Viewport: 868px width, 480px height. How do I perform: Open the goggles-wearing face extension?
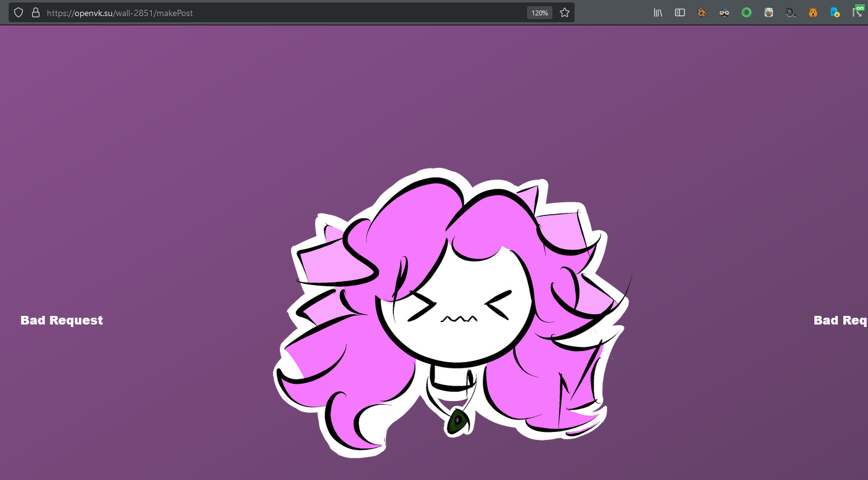coord(724,12)
